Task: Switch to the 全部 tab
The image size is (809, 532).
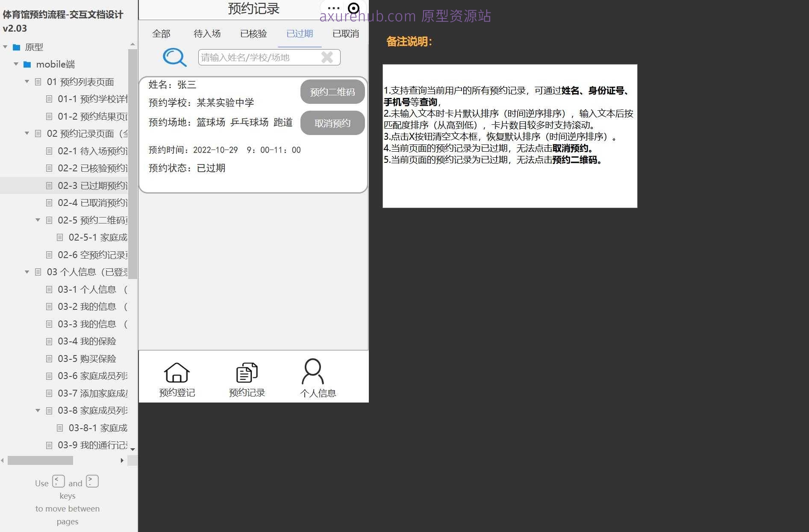Action: (x=161, y=33)
